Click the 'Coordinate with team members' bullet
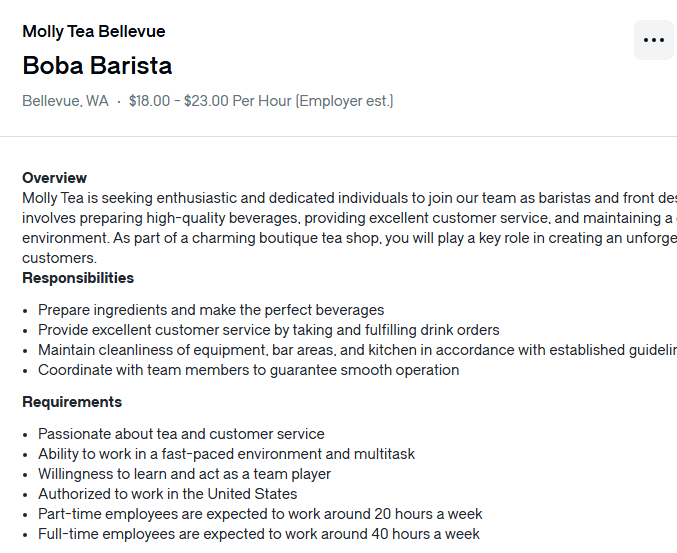 click(x=249, y=370)
